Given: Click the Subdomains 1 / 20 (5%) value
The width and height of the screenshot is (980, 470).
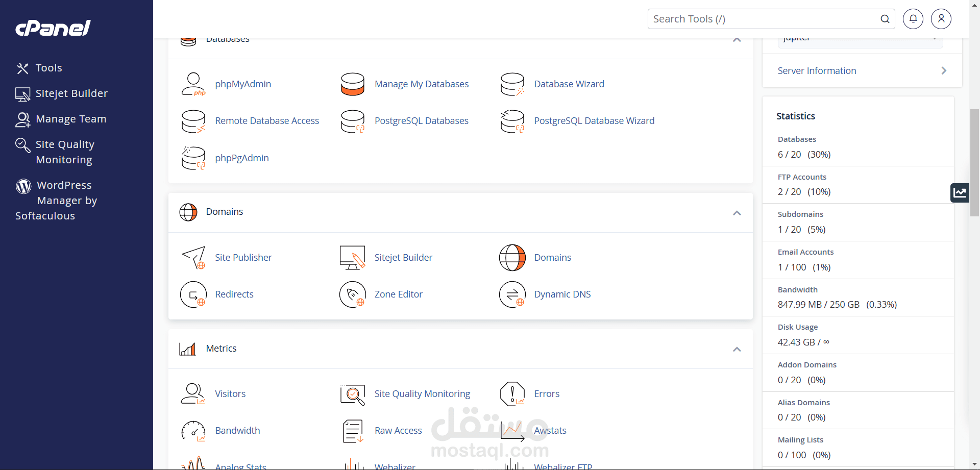Looking at the screenshot, I should (801, 230).
